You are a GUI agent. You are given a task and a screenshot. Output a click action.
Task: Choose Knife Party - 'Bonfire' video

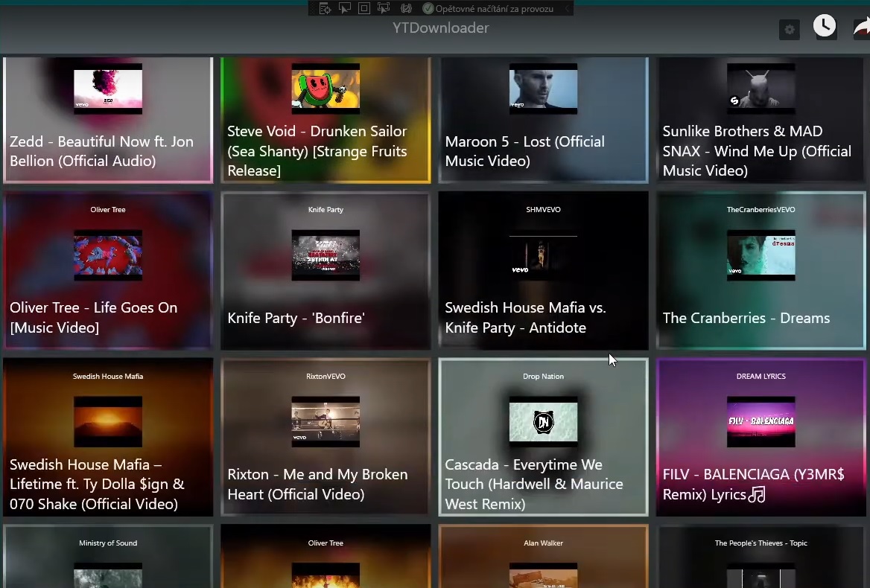pos(326,271)
